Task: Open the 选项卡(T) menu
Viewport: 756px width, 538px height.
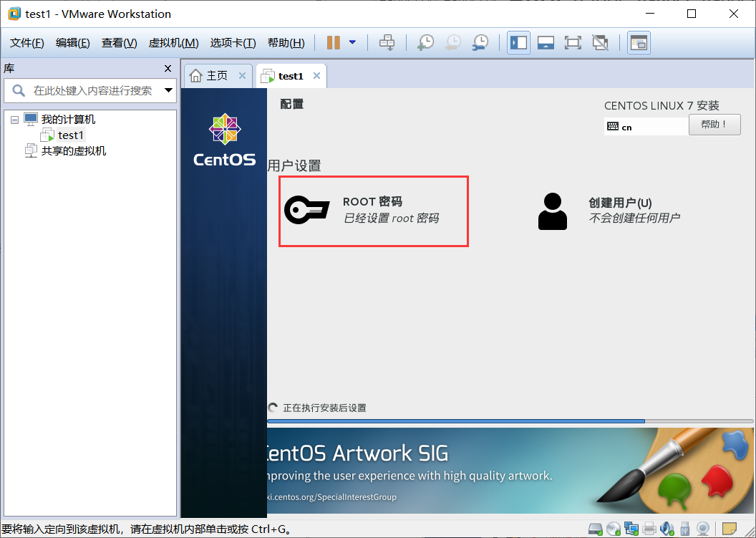Action: pos(233,43)
